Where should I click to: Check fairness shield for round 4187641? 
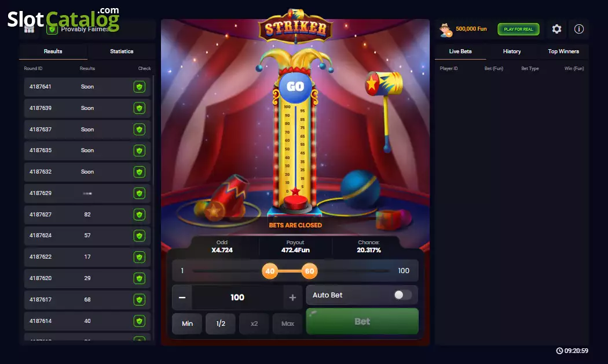[139, 87]
